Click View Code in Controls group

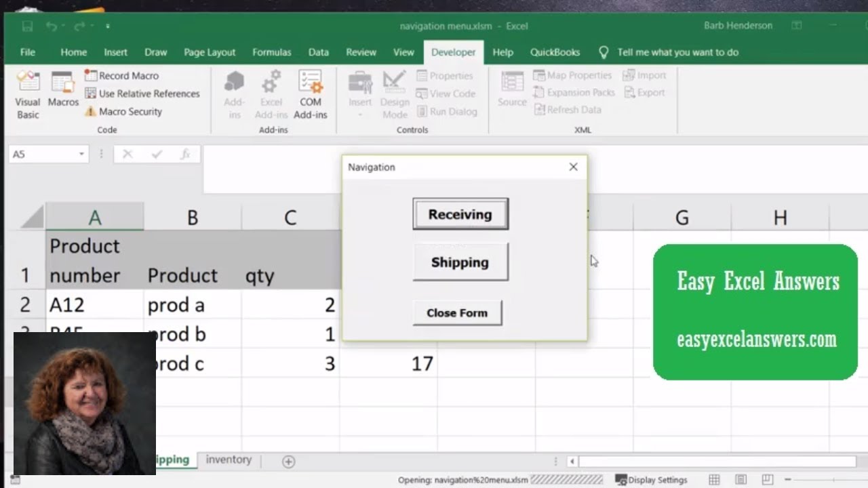coord(446,94)
